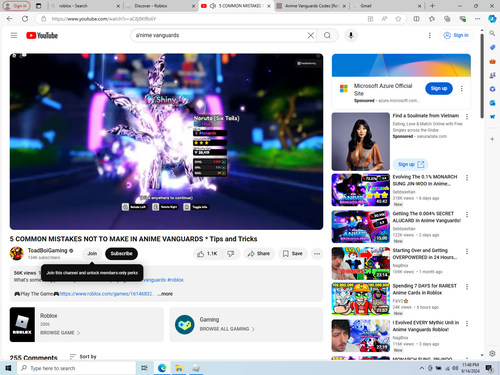Open the roblox.com game link
500x375 pixels.
click(106, 294)
